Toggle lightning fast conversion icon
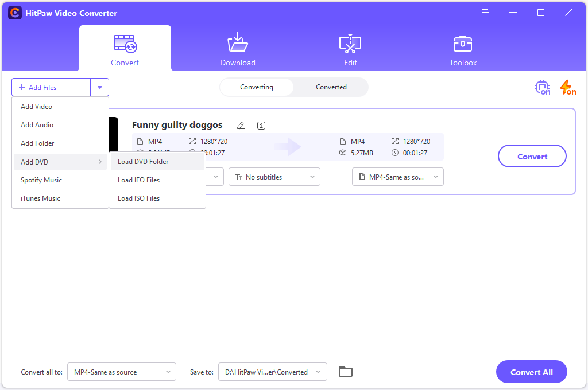588x390 pixels. [x=568, y=87]
